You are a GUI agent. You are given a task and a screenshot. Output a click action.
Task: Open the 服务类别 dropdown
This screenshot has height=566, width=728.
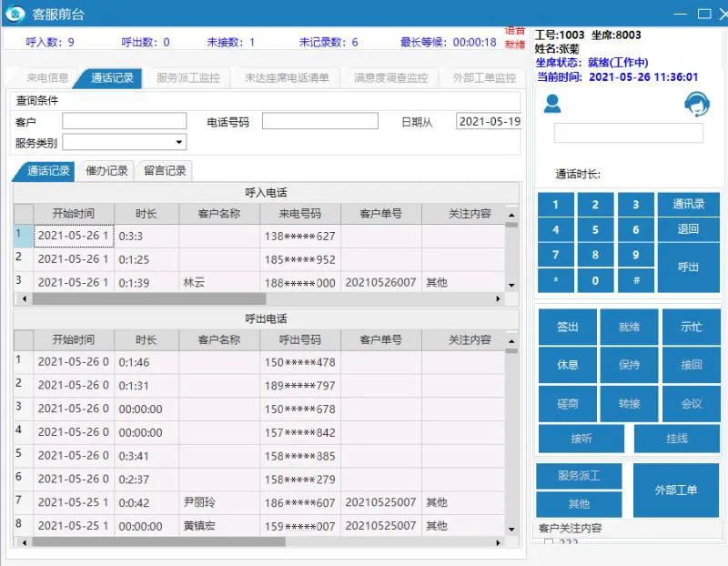pos(177,142)
